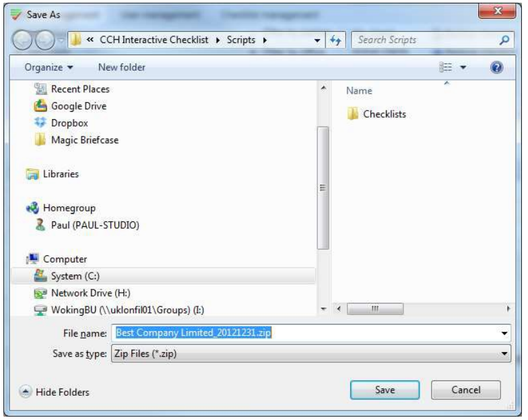Expand the address bar path history dropdown
The image size is (528, 420).
tap(317, 40)
